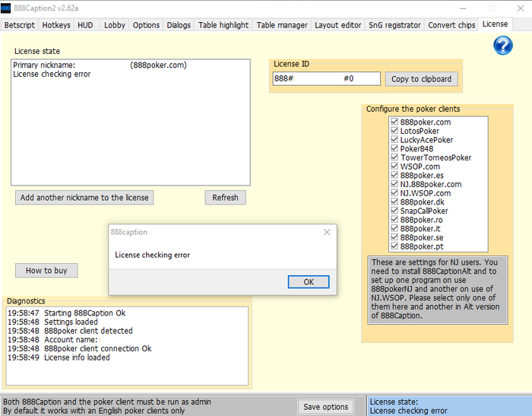Open the Hotkeys tab
532x416 pixels.
(x=56, y=25)
